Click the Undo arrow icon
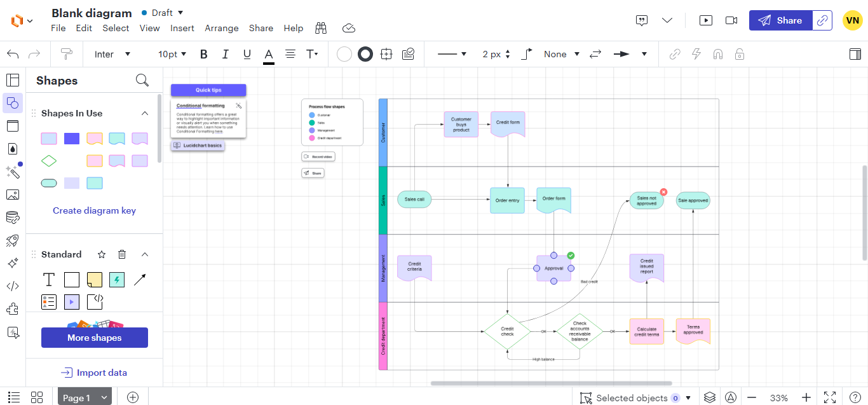 tap(13, 54)
